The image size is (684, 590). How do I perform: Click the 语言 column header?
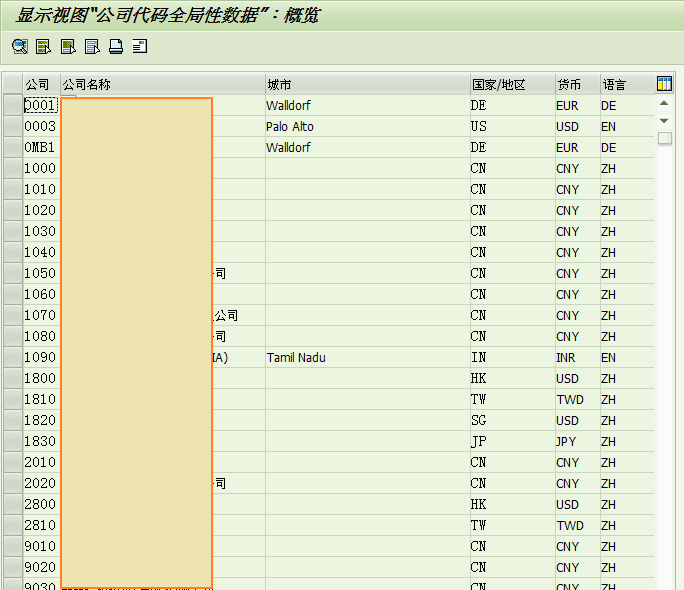(x=627, y=84)
